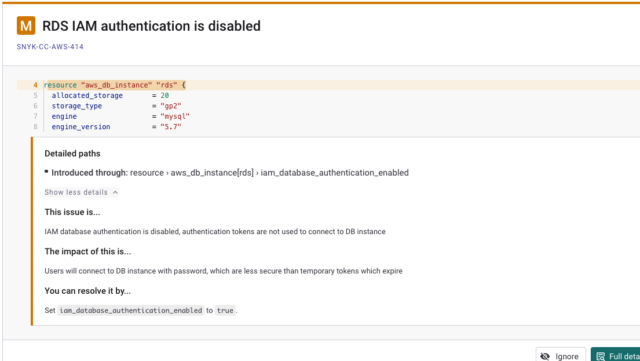
Task: Open Full details for this issue
Action: 616,355
